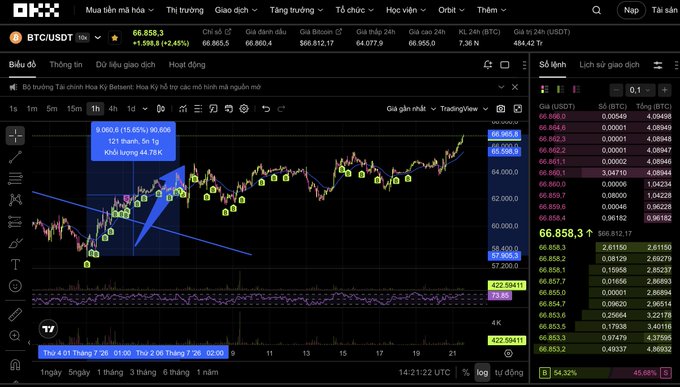This screenshot has width=680, height=387.
Task: Switch to Dữ liệu giao dịch tab
Action: point(125,65)
